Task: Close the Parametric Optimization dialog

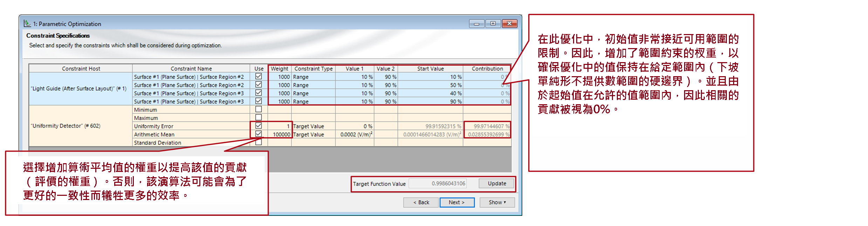Action: tap(509, 24)
